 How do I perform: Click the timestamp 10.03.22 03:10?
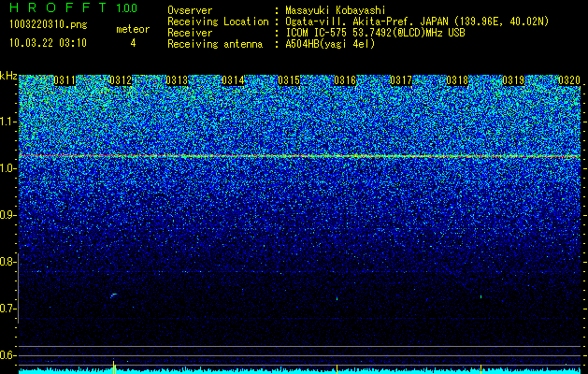click(x=48, y=43)
